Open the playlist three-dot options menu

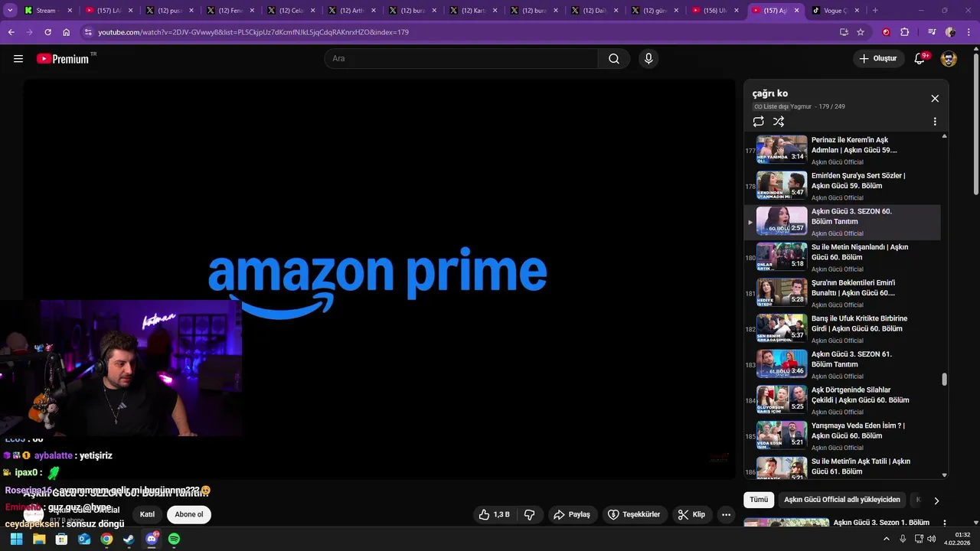coord(935,122)
